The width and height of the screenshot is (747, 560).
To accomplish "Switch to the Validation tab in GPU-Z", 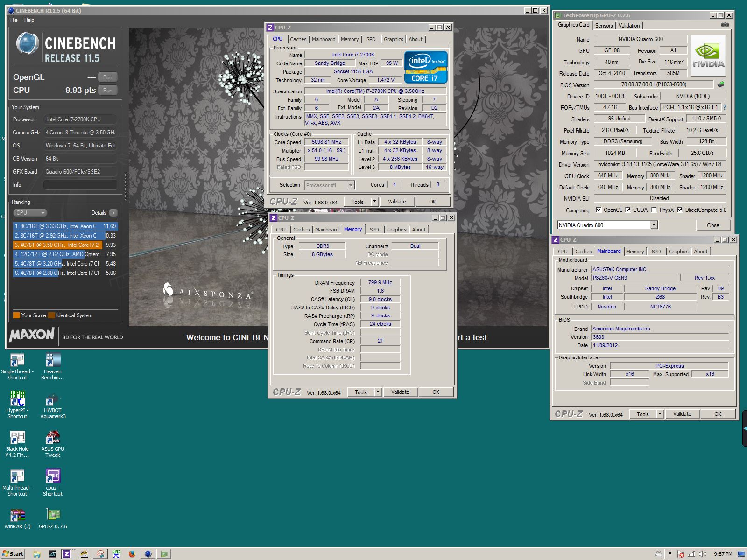I will click(x=629, y=26).
